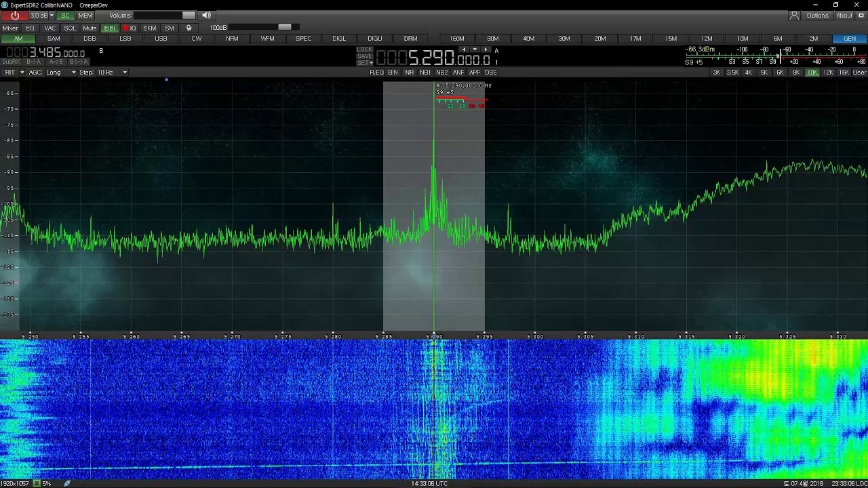
Task: Step the VFO A frequency left arrow
Action: pos(463,49)
